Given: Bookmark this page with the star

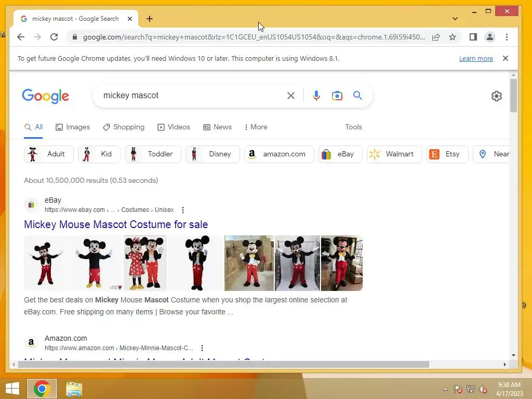Looking at the screenshot, I should point(453,37).
